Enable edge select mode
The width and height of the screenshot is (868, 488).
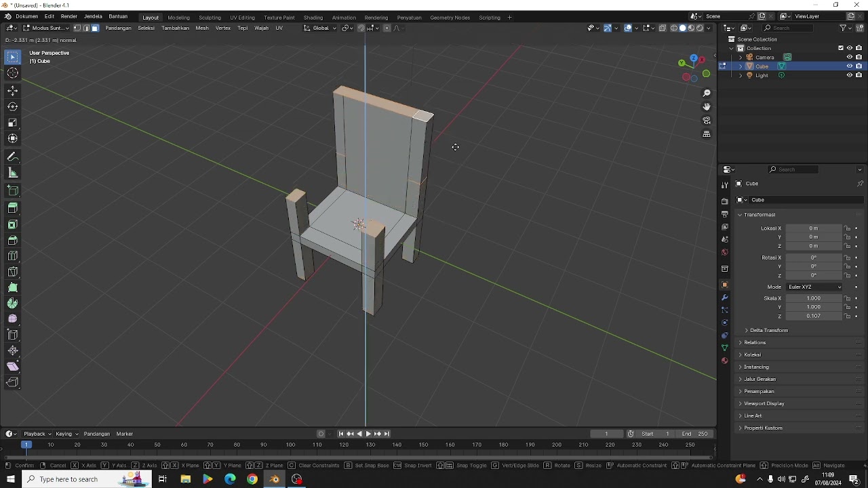[86, 28]
